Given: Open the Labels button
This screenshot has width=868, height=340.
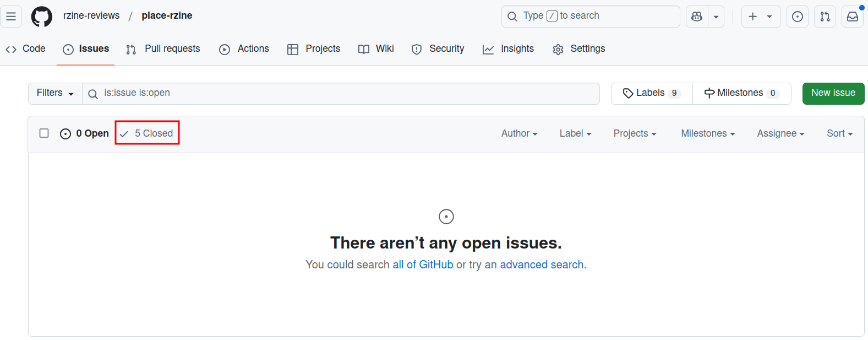Looking at the screenshot, I should coord(652,93).
